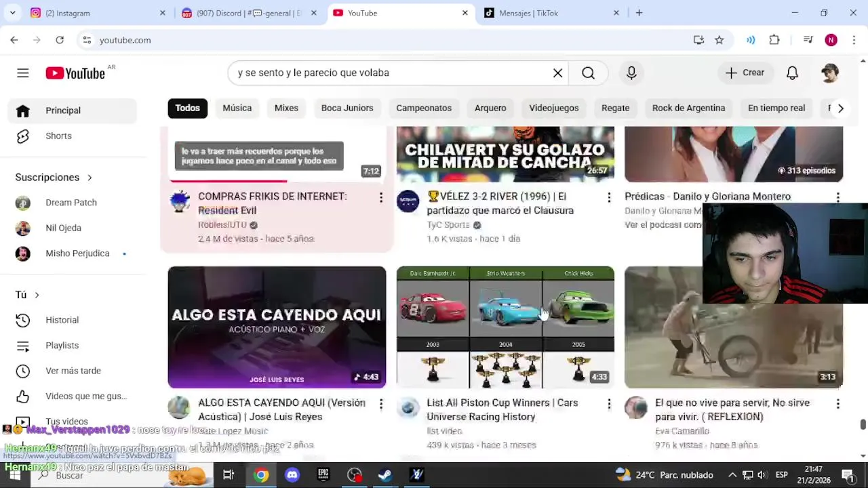Image resolution: width=868 pixels, height=488 pixels.
Task: Open Videos que me gustan
Action: pos(73,396)
